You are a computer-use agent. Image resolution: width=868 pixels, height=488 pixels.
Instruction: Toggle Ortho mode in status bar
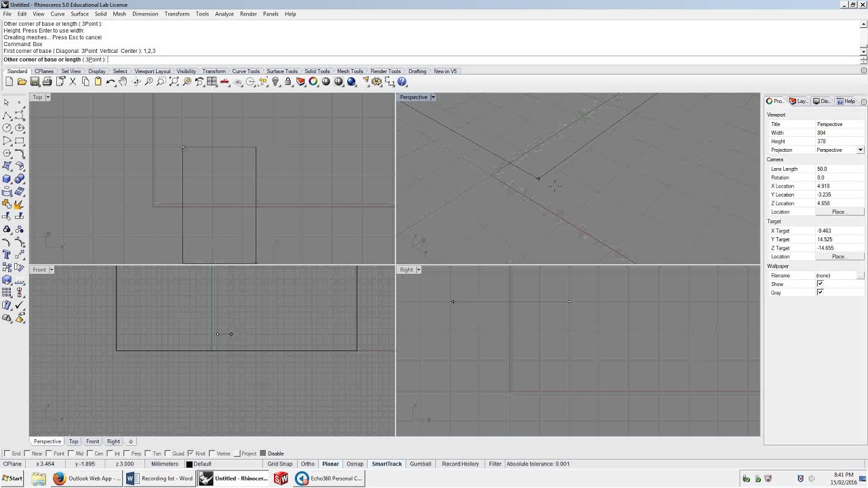[x=308, y=464]
